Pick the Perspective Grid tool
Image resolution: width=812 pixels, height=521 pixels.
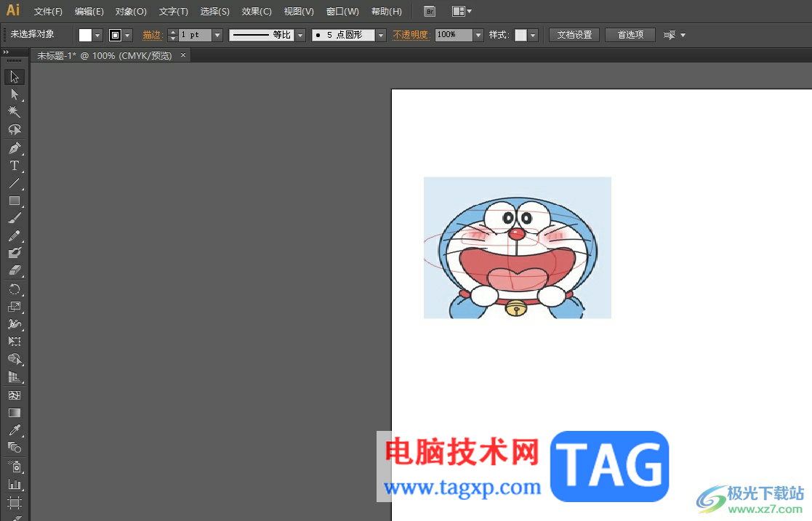[15, 377]
